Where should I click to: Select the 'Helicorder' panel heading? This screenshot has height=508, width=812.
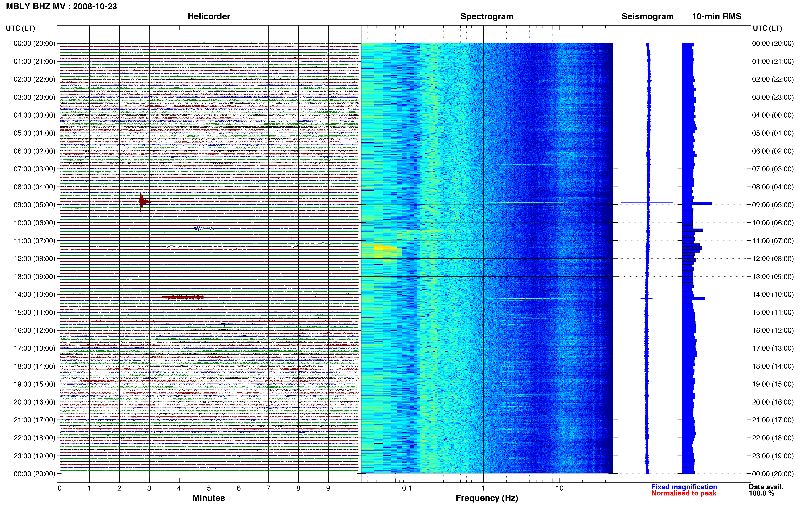(x=208, y=16)
